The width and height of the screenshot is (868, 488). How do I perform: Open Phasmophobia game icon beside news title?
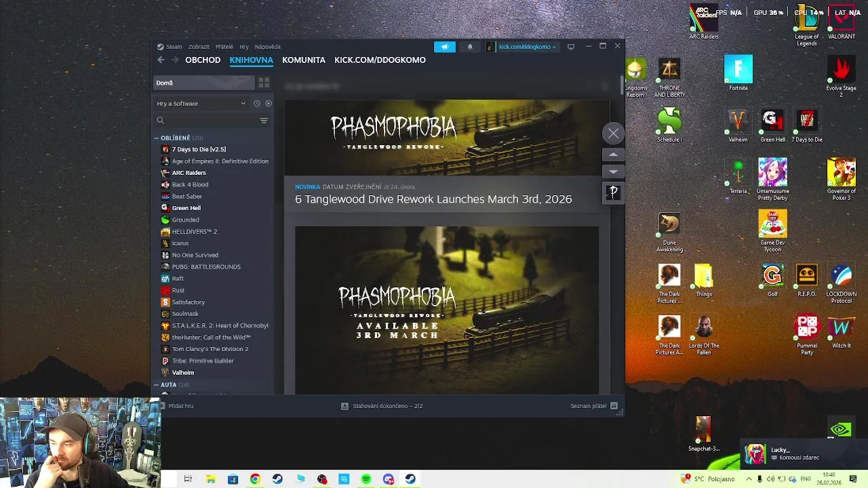(x=613, y=192)
